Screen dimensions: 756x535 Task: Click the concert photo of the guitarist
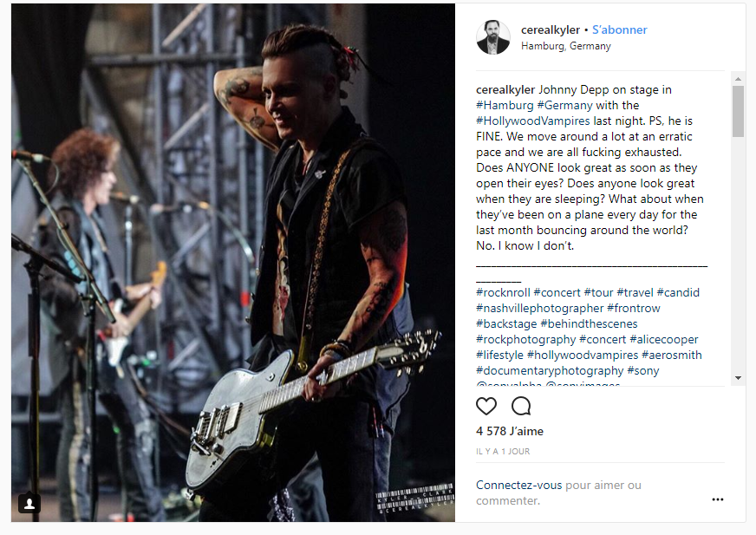click(233, 263)
